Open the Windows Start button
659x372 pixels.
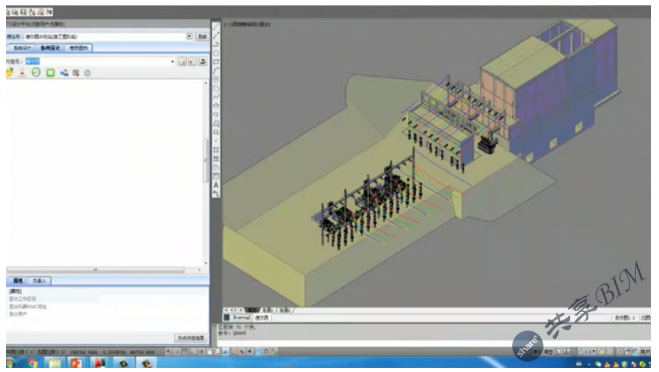point(10,363)
